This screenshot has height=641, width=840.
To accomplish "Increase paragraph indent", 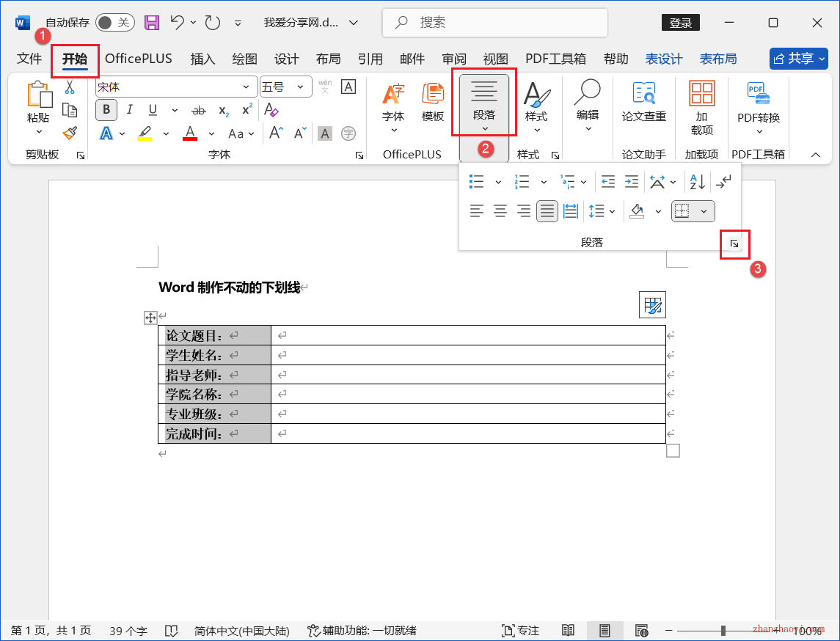I will [x=632, y=182].
